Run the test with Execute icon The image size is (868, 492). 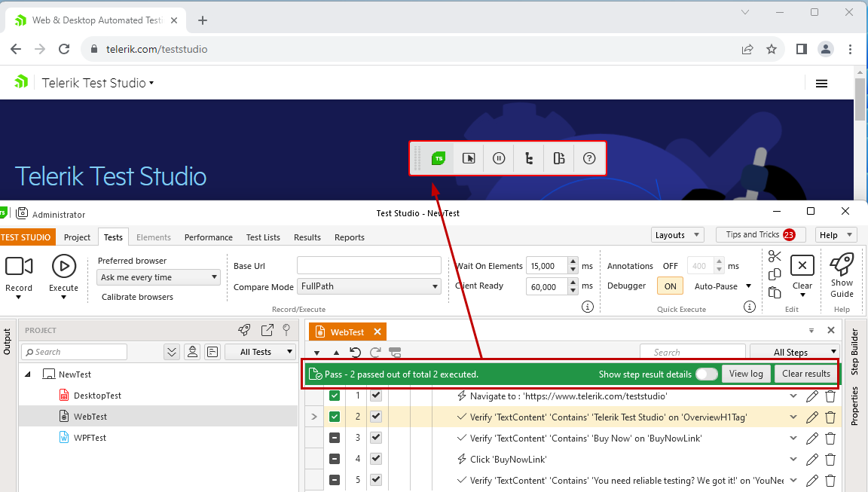pos(63,266)
